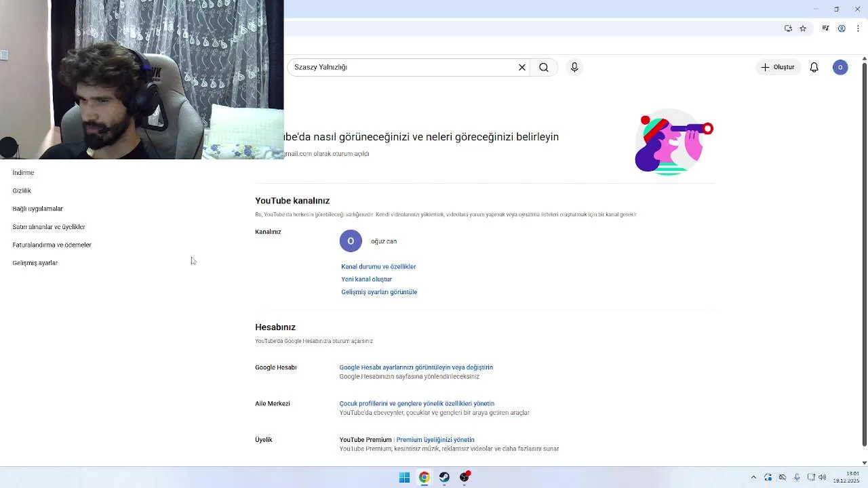Click the oğuz can channel name
The height and width of the screenshot is (488, 868).
384,241
